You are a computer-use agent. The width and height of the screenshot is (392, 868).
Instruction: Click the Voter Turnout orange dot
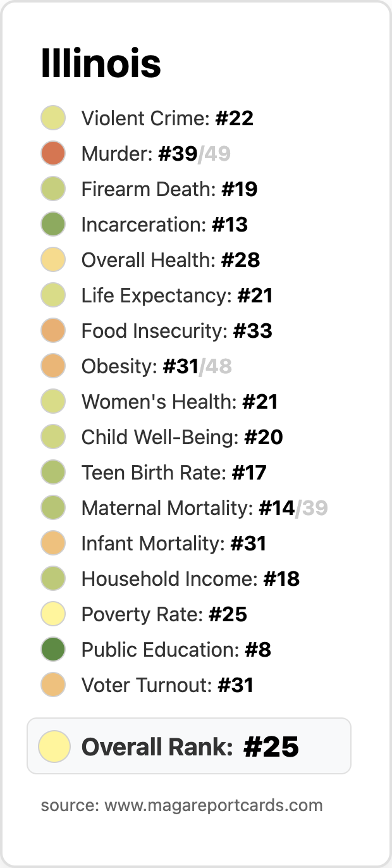click(x=53, y=685)
